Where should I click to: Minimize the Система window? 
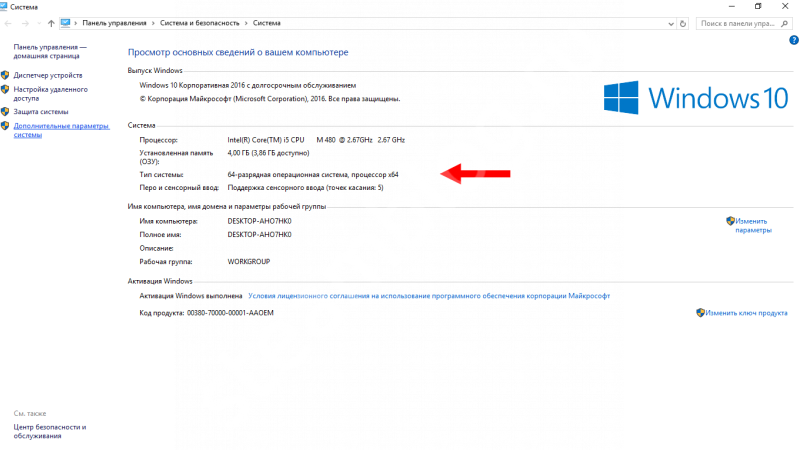click(732, 7)
